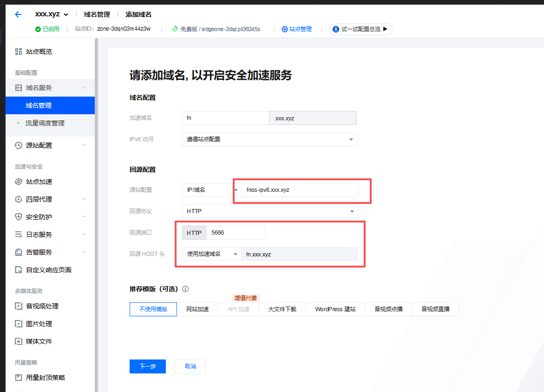Select the API 加速 template option
The image size is (544, 392).
click(x=239, y=309)
